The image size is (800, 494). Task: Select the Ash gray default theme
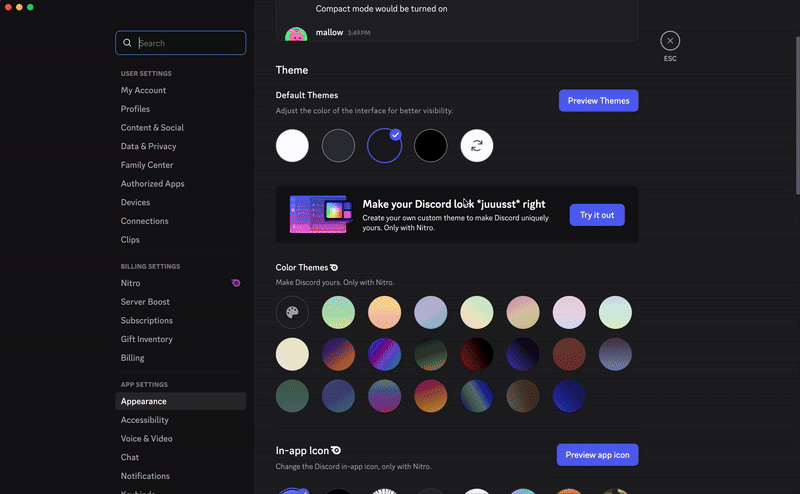(338, 146)
